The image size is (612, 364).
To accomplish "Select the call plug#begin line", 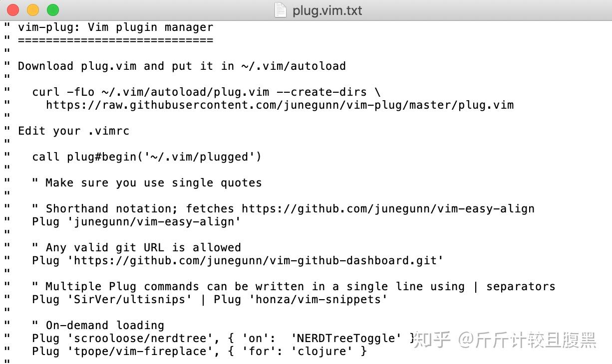I will click(146, 157).
